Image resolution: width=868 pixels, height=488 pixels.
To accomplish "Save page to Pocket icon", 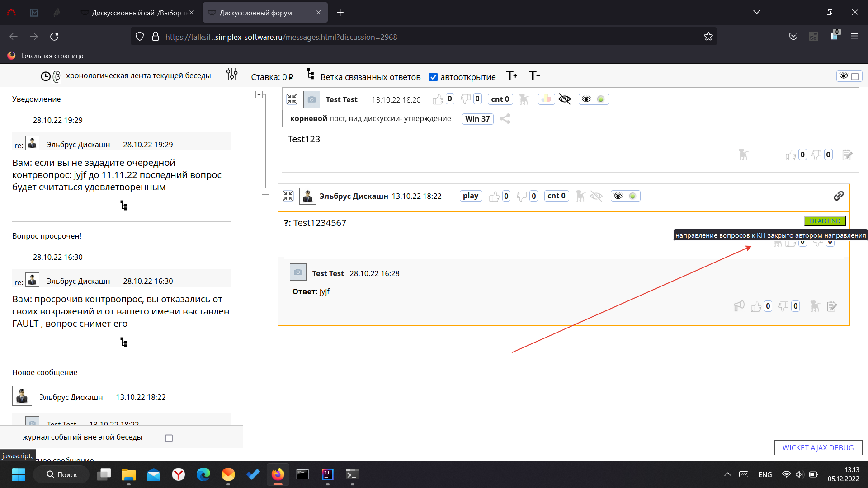I will tap(793, 36).
